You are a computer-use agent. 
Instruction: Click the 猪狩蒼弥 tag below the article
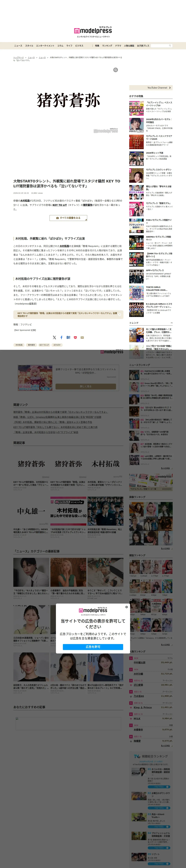tap(31, 345)
